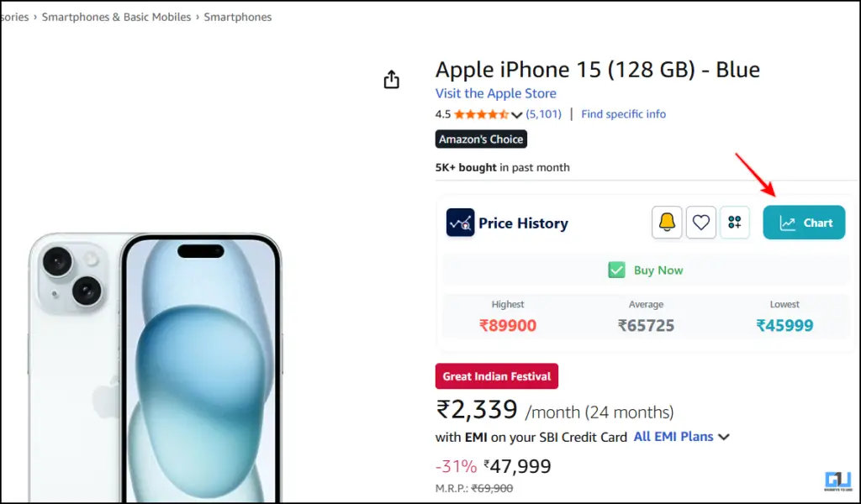Open Smartphones & Basic Mobiles breadcrumb
Image resolution: width=861 pixels, height=504 pixels.
point(116,17)
